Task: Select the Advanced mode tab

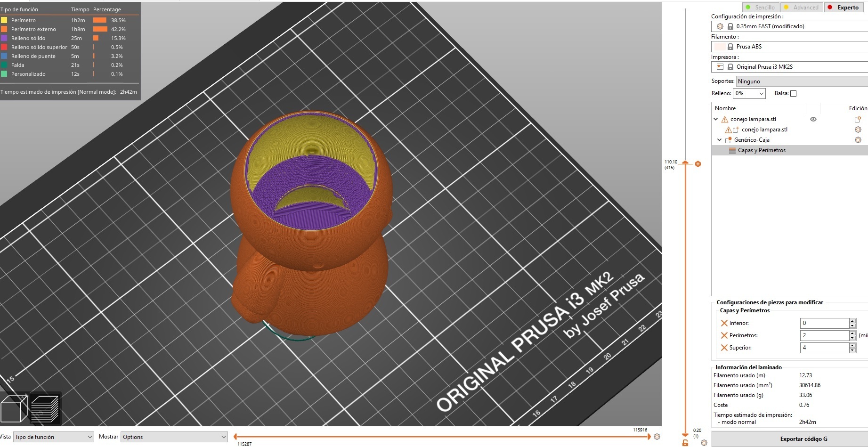Action: point(801,7)
